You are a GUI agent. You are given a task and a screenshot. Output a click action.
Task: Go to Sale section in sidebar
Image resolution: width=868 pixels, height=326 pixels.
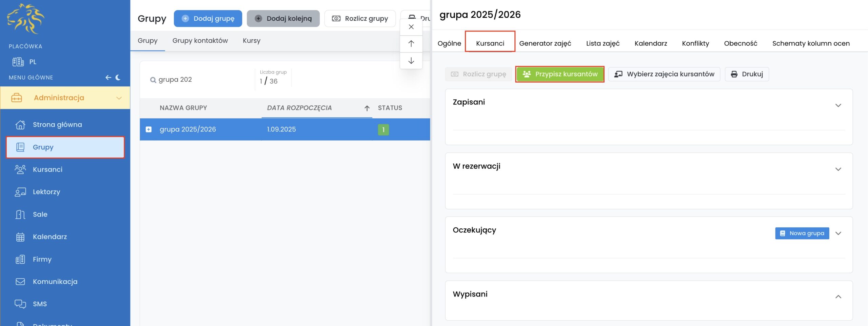click(40, 214)
